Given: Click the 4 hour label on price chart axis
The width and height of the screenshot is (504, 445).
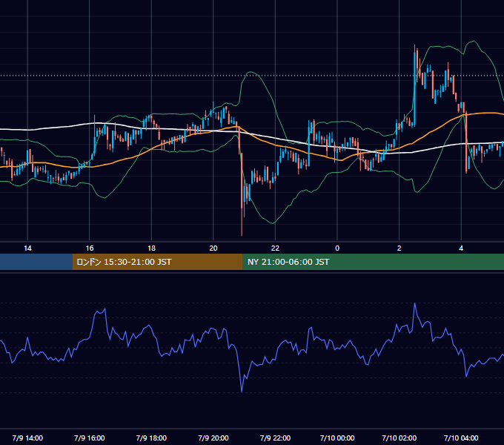Looking at the screenshot, I should 461,248.
